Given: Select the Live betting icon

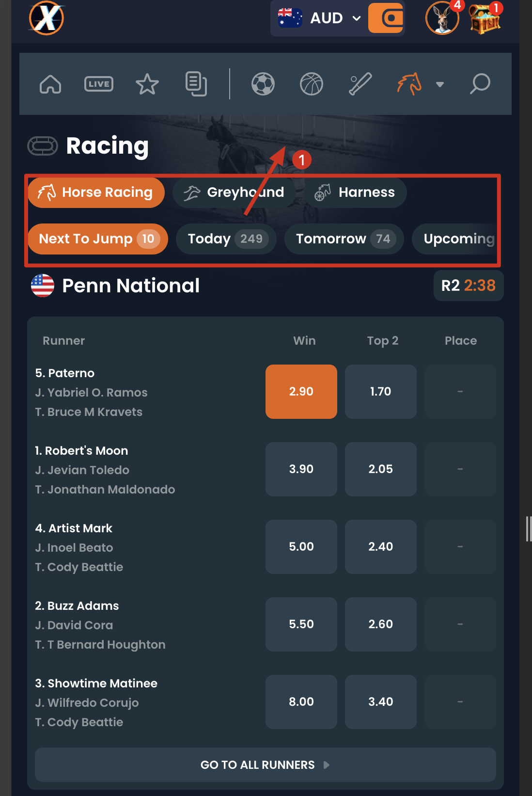Looking at the screenshot, I should point(98,83).
